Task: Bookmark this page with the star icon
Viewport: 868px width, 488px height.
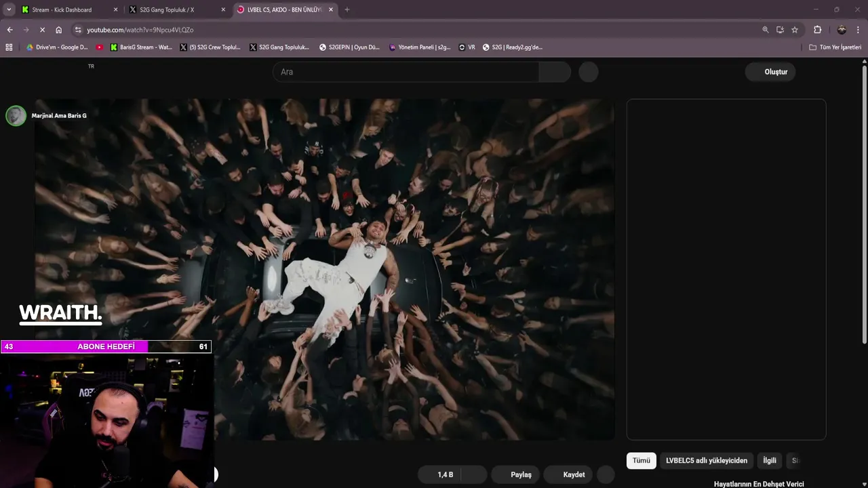Action: coord(795,30)
